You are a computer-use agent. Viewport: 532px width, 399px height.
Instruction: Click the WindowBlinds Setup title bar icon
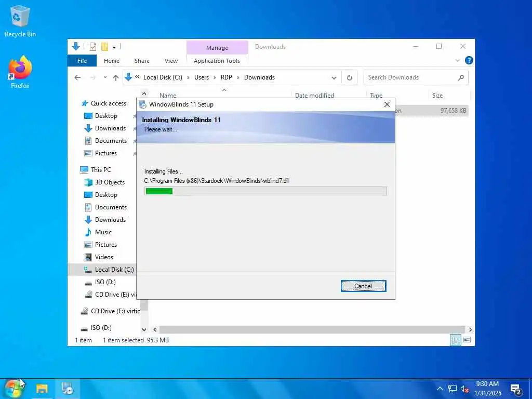(143, 104)
